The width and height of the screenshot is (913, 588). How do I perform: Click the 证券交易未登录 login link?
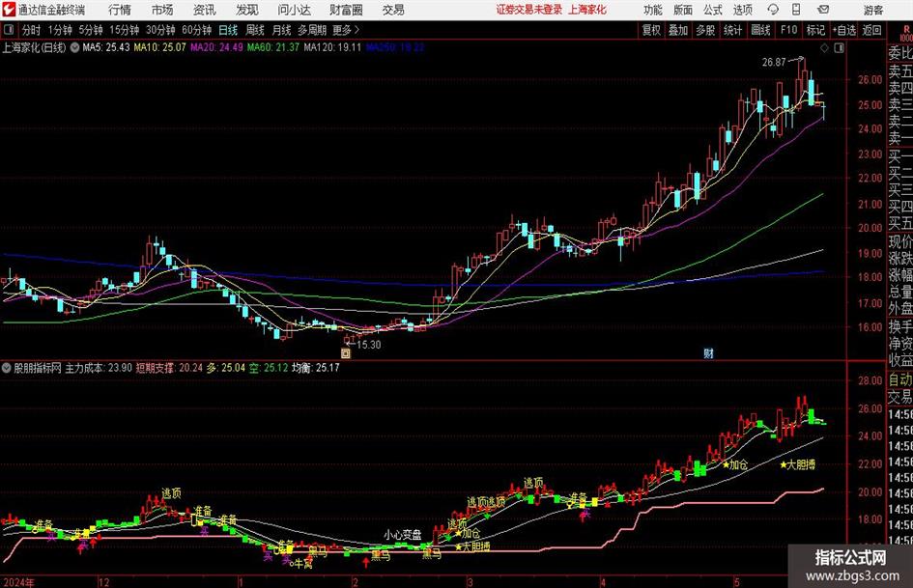click(x=529, y=10)
